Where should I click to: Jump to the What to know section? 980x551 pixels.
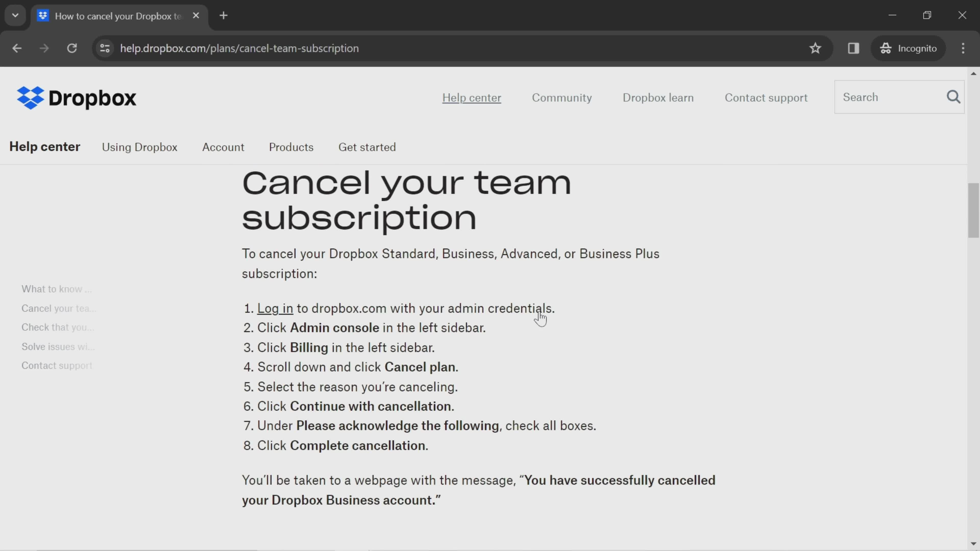click(57, 289)
